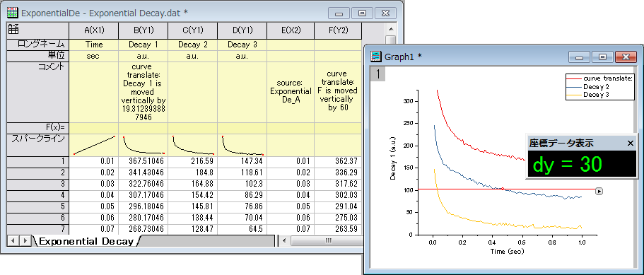The image size is (644, 275).
Task: Click the F(x)= row label
Action: click(x=38, y=128)
